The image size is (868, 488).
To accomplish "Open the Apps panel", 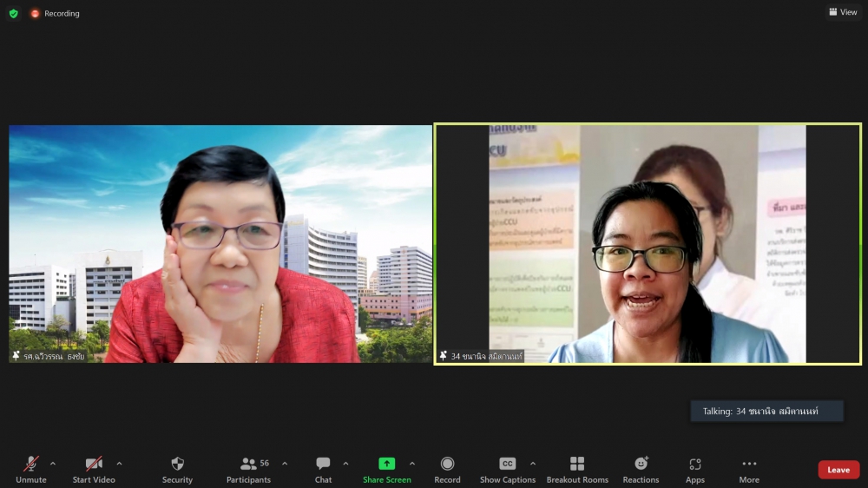I will [694, 470].
